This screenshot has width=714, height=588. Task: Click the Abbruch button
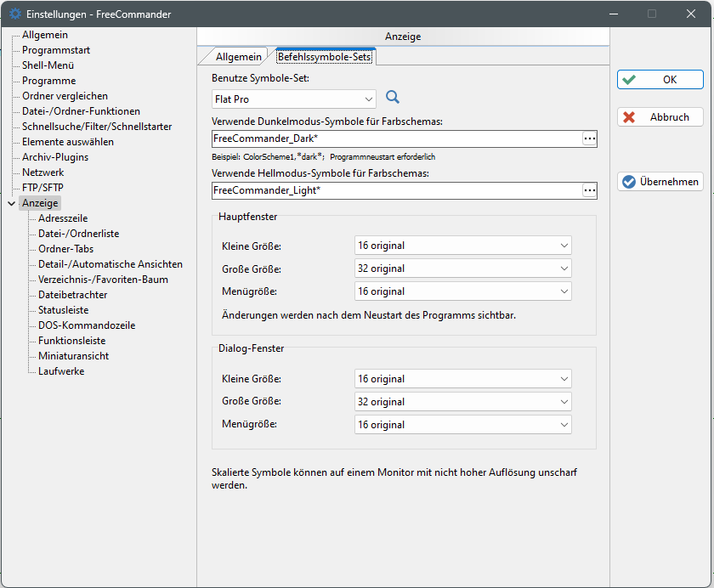[660, 117]
